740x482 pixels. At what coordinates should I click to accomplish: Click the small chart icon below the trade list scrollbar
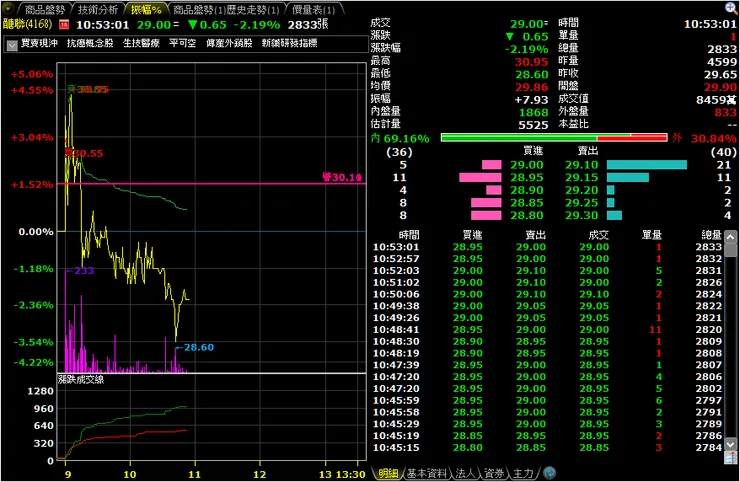coord(731,457)
